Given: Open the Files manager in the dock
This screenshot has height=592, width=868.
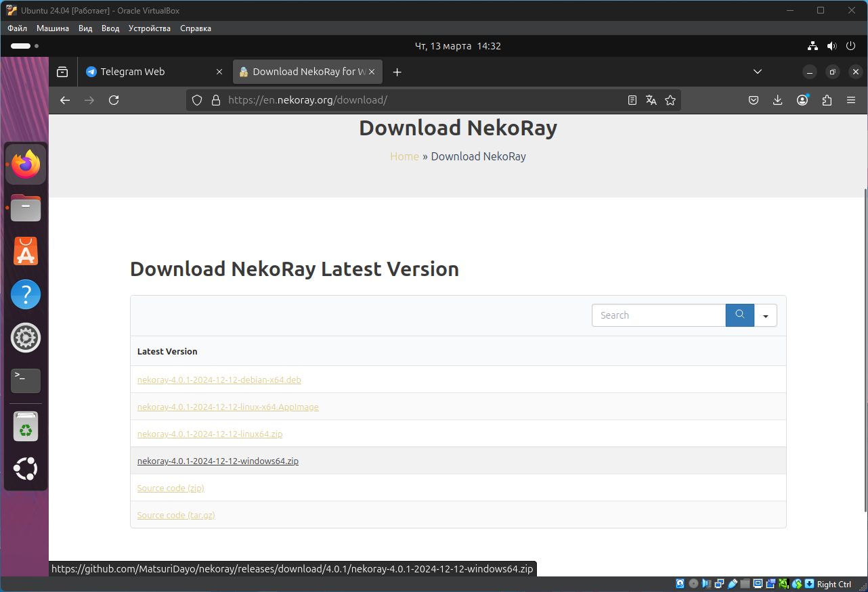Looking at the screenshot, I should point(26,208).
